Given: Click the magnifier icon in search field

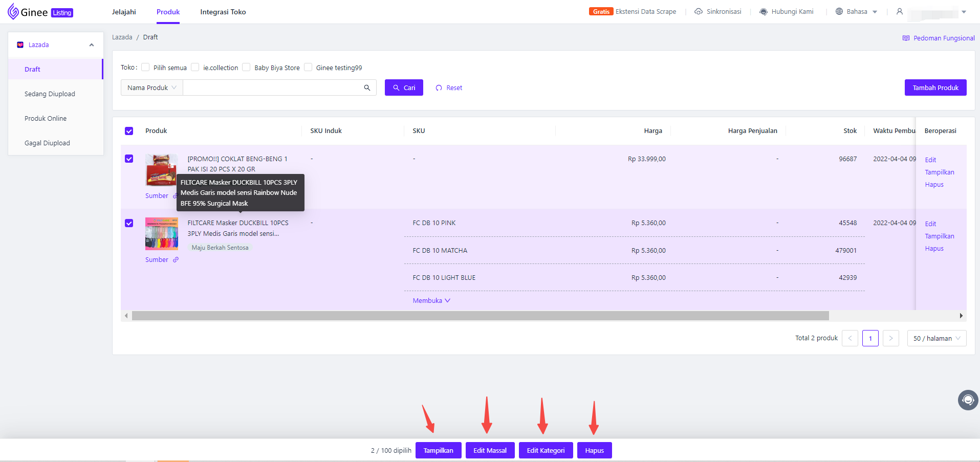Looking at the screenshot, I should (367, 87).
